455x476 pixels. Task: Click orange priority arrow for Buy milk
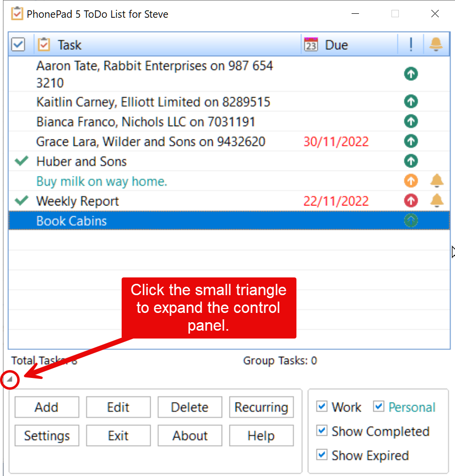point(411,181)
